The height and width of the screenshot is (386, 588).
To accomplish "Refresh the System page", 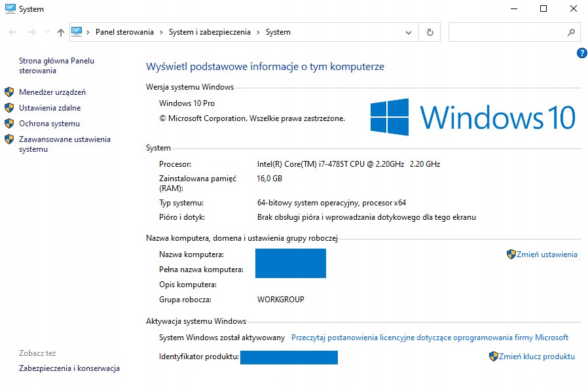I will [430, 32].
